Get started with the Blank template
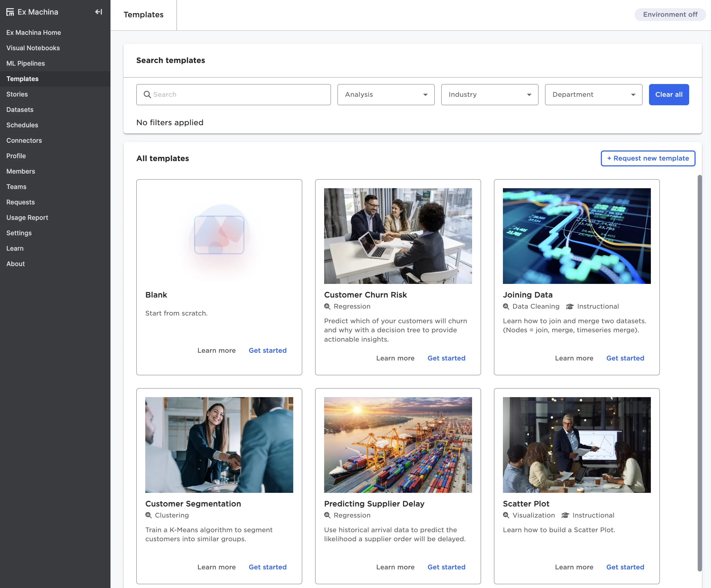The width and height of the screenshot is (711, 588). (x=267, y=351)
